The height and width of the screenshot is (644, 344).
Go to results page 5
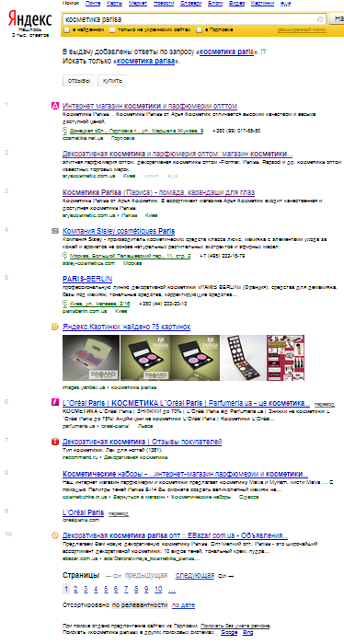[106, 590]
